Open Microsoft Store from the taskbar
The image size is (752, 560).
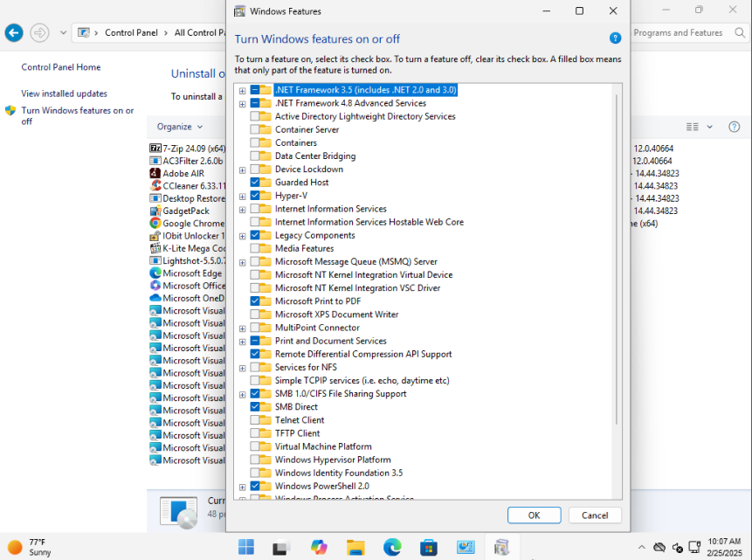(428, 547)
